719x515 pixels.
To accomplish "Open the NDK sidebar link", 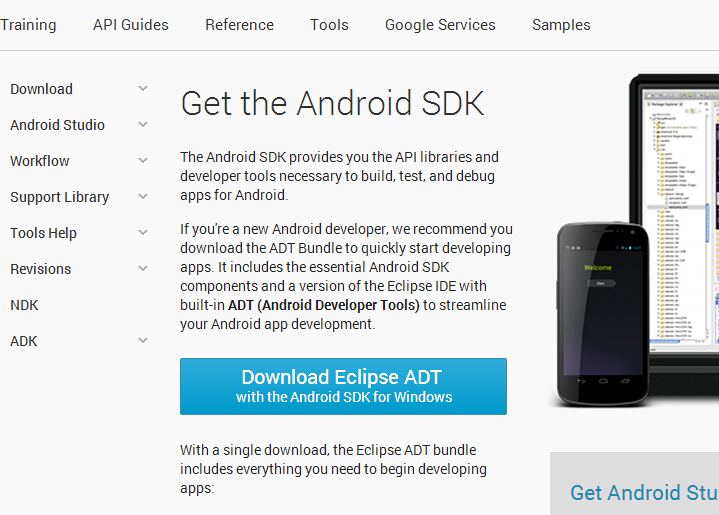I will [x=24, y=305].
